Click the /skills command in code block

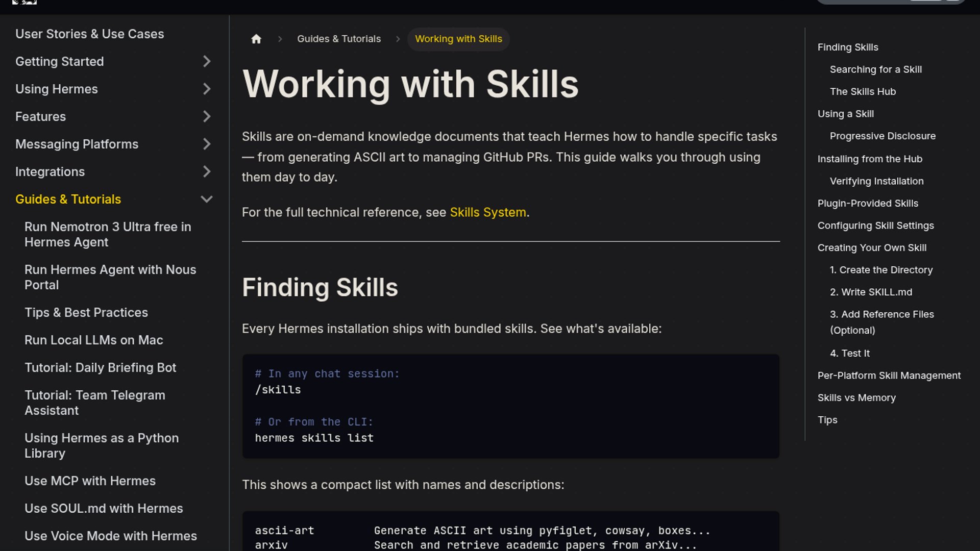click(x=278, y=390)
